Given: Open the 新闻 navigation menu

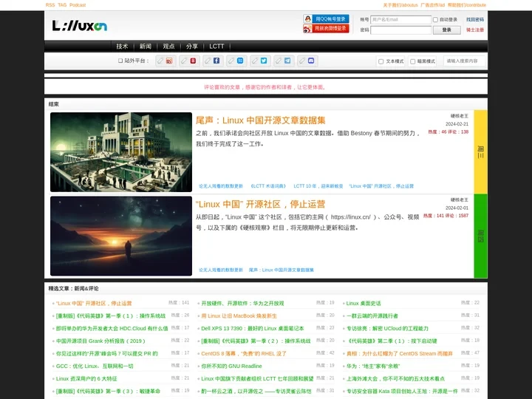Looking at the screenshot, I should tap(146, 46).
